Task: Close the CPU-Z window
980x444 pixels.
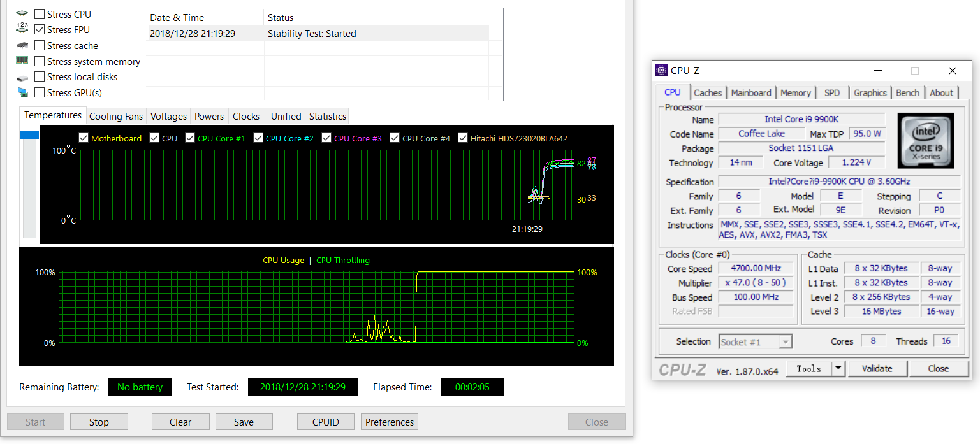Action: tap(952, 71)
